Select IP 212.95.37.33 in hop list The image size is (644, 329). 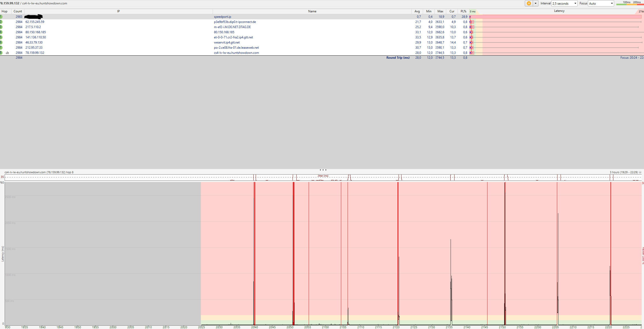click(34, 48)
